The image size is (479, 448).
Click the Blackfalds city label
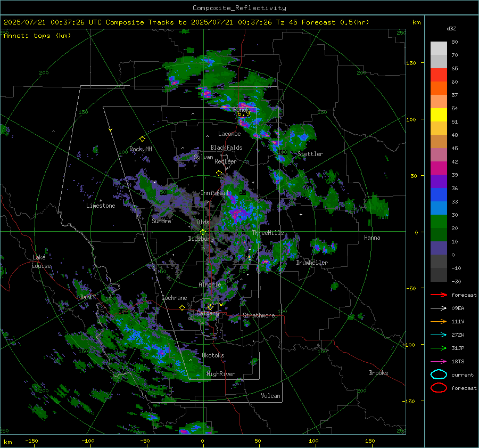[x=226, y=148]
